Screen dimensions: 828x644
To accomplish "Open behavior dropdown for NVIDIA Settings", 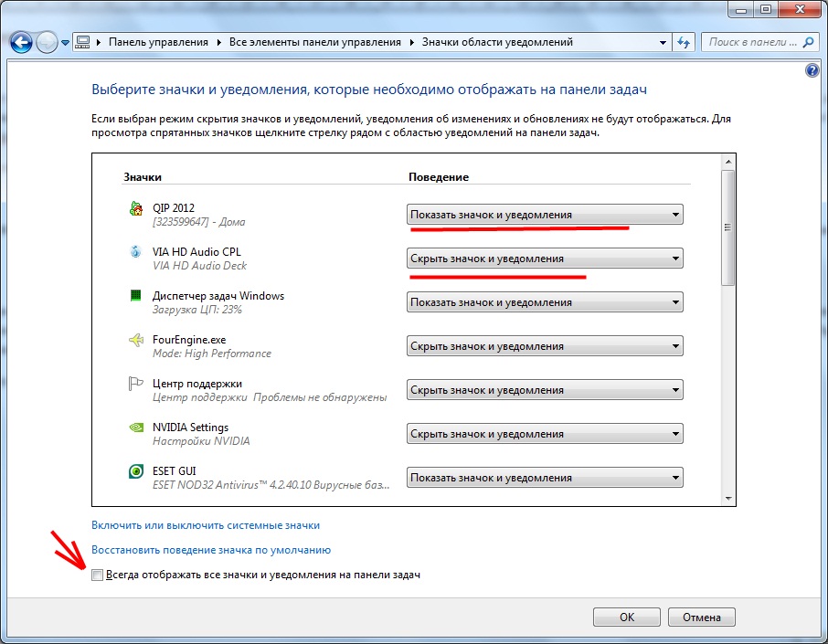I will [545, 433].
